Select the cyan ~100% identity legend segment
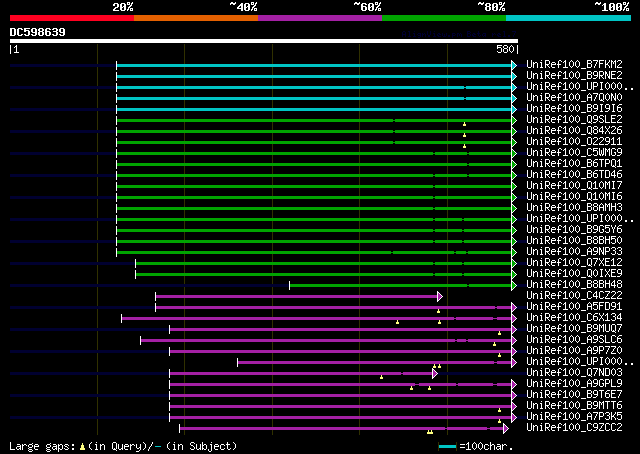Viewport: 640px width, 454px height. [x=569, y=18]
